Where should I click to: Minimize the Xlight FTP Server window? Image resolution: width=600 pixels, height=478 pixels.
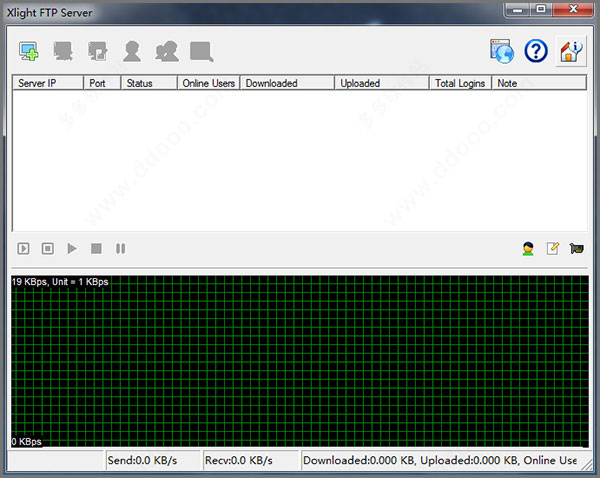click(517, 9)
